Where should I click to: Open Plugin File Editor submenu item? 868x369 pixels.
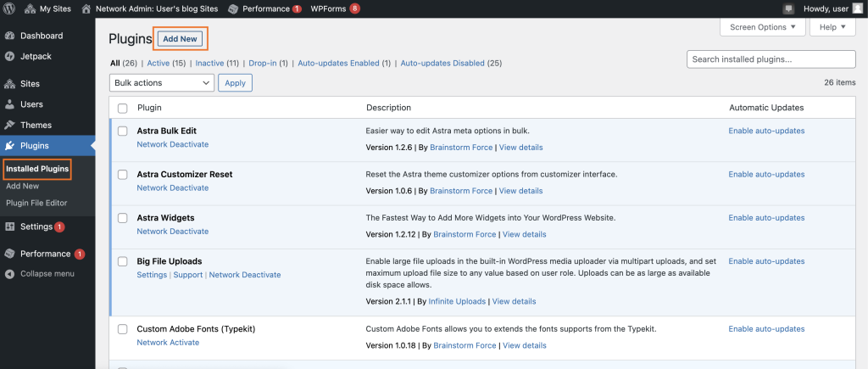pos(36,203)
